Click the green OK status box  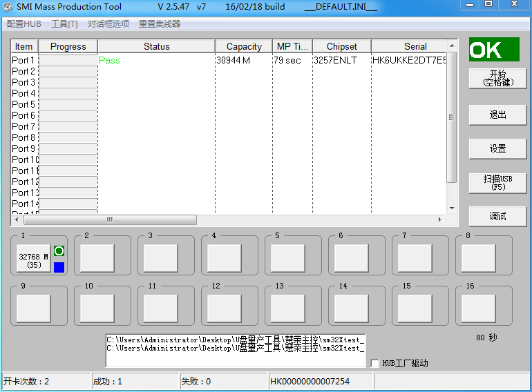(x=494, y=50)
